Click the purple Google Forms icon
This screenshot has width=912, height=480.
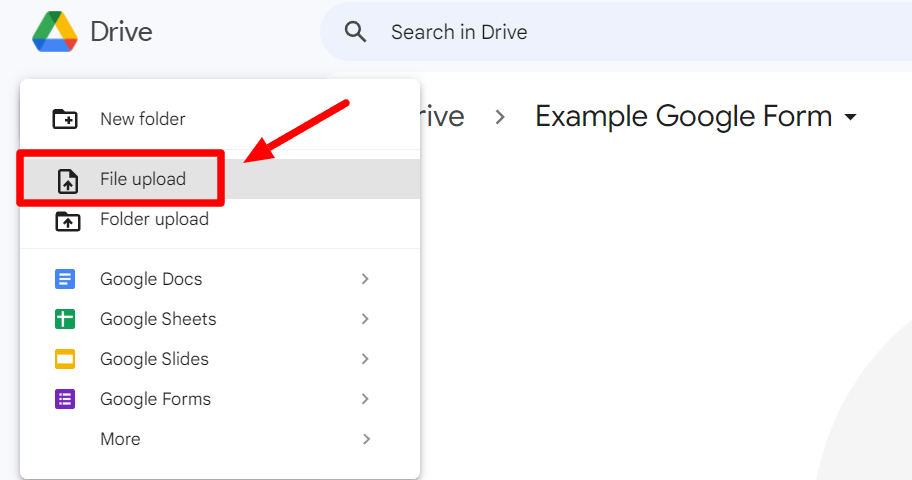pos(65,399)
